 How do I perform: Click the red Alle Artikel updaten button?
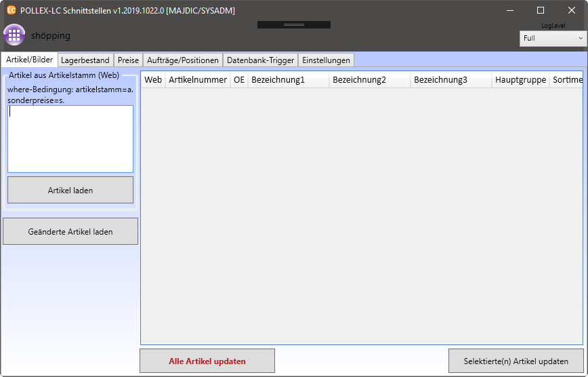point(207,361)
